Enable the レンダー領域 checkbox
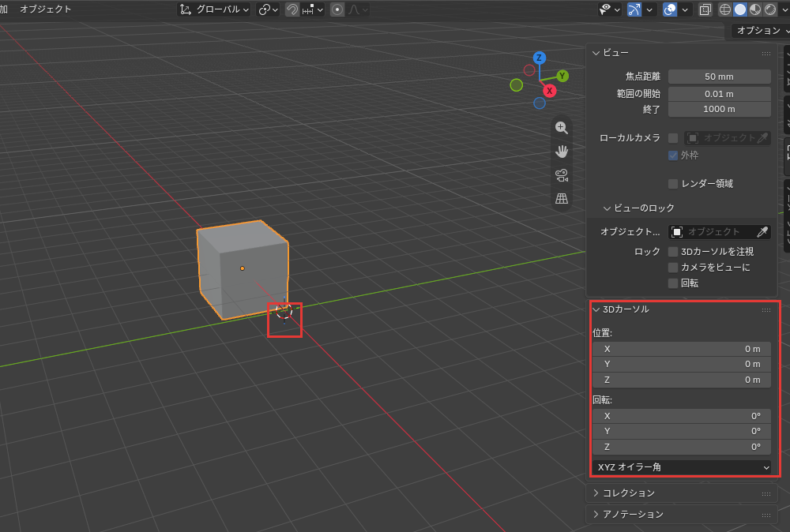The height and width of the screenshot is (532, 790). (x=673, y=184)
